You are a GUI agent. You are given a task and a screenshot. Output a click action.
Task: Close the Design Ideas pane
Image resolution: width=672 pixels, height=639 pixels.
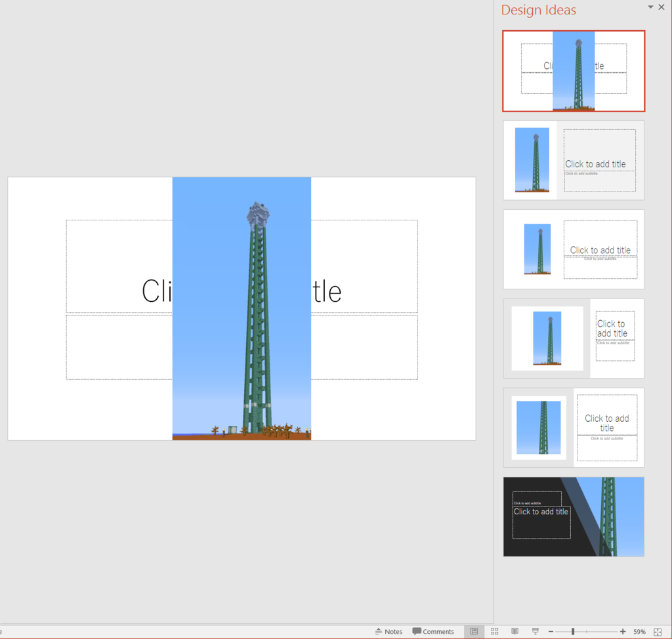pyautogui.click(x=661, y=7)
